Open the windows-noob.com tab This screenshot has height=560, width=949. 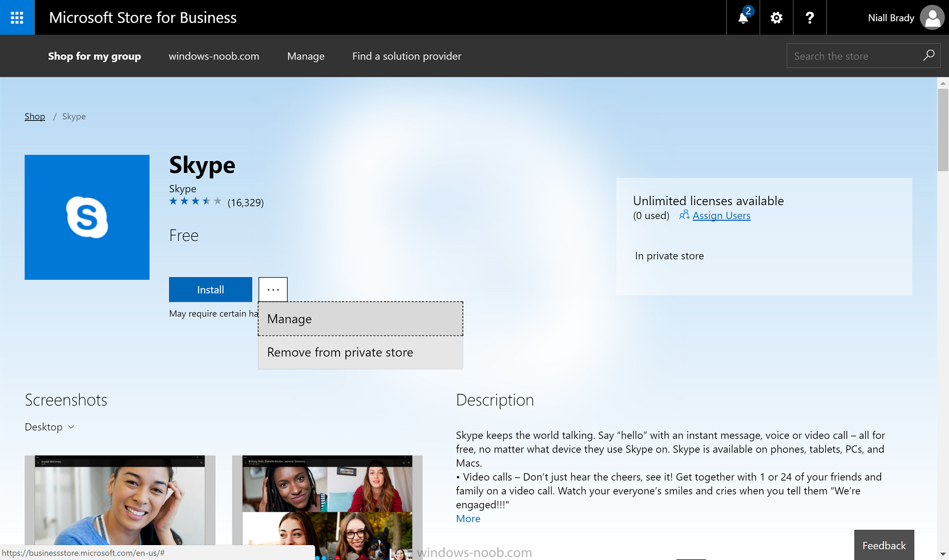[x=214, y=56]
